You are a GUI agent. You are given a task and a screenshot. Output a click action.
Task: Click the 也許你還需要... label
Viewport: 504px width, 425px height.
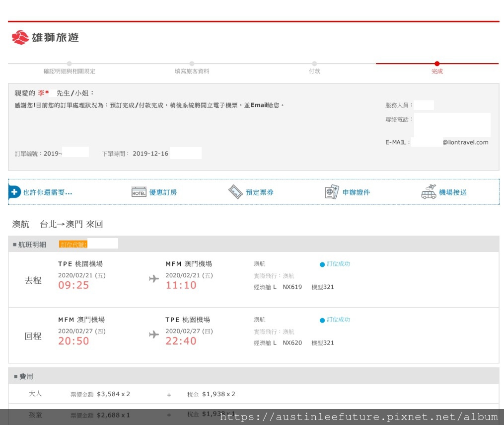pos(48,192)
